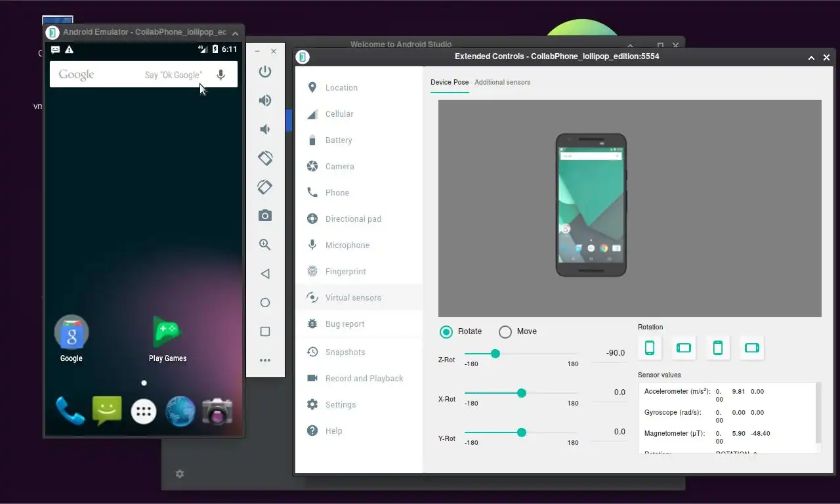Open the Cellular section
The width and height of the screenshot is (840, 504).
tap(359, 114)
